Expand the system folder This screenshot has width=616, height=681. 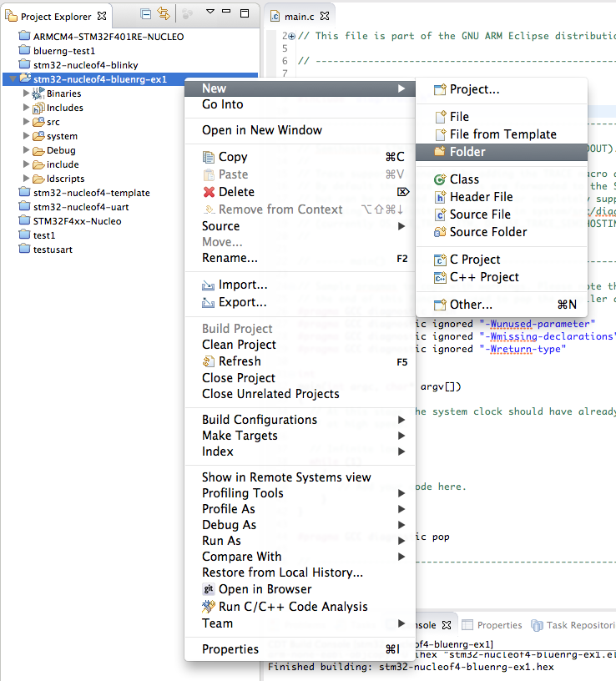point(26,136)
